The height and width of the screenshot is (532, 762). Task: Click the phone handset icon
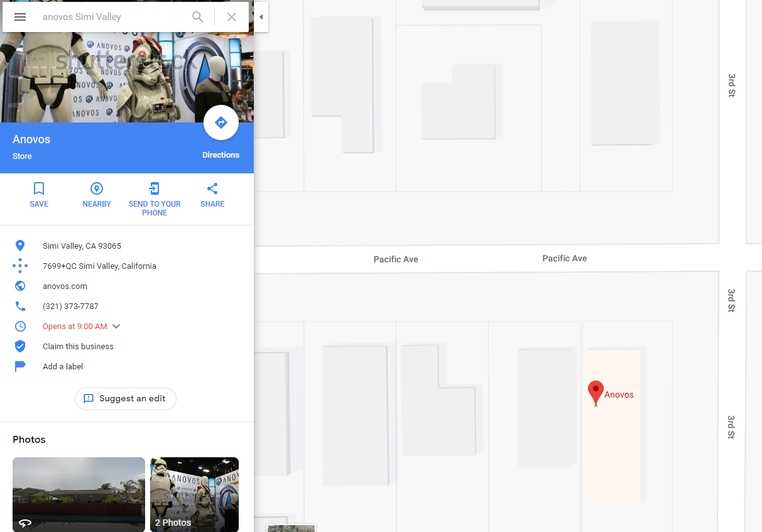[20, 306]
